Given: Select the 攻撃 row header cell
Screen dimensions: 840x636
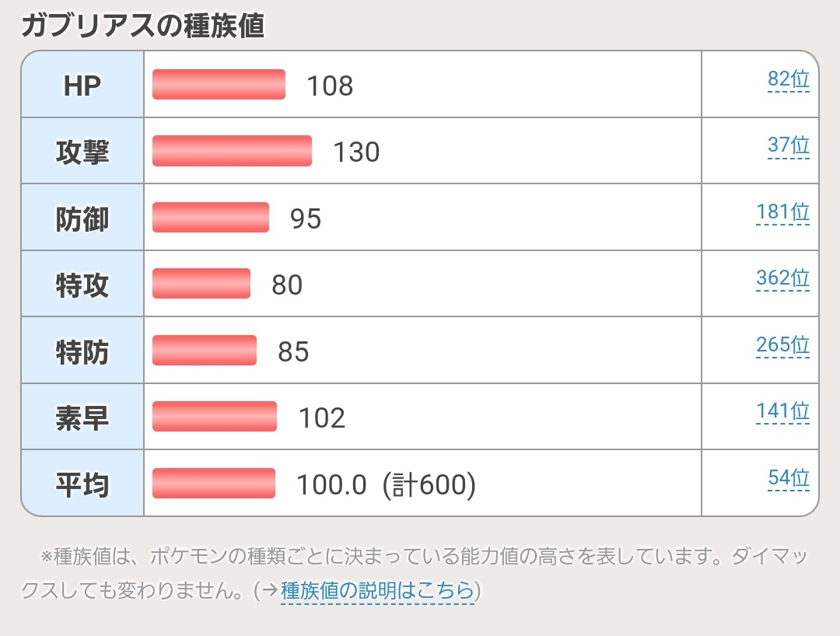Looking at the screenshot, I should (82, 152).
